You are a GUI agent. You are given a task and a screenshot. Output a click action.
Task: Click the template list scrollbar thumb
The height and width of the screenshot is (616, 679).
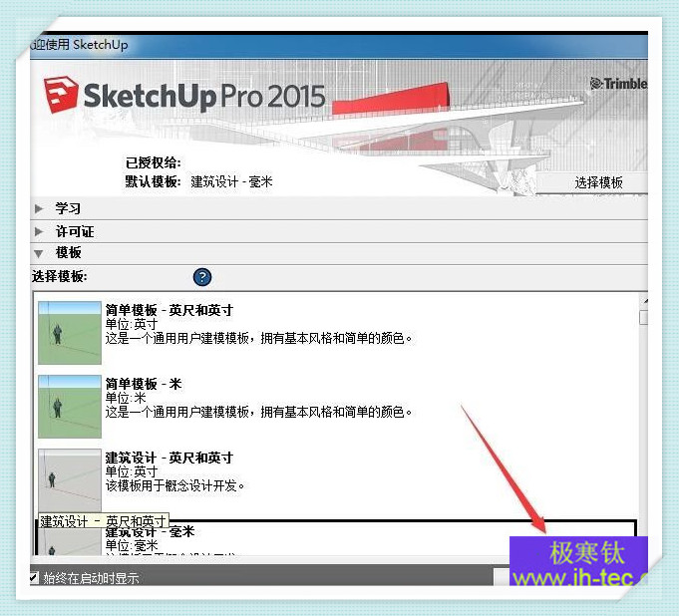click(644, 317)
